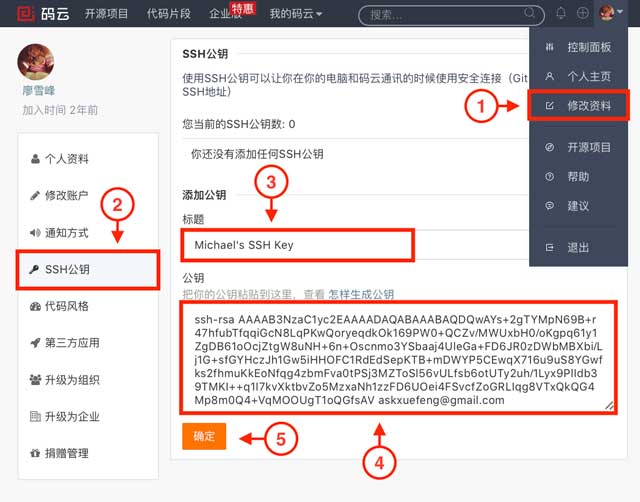Screen dimensions: 640x502
Task: Focus the 标题 input field
Action: tap(297, 244)
